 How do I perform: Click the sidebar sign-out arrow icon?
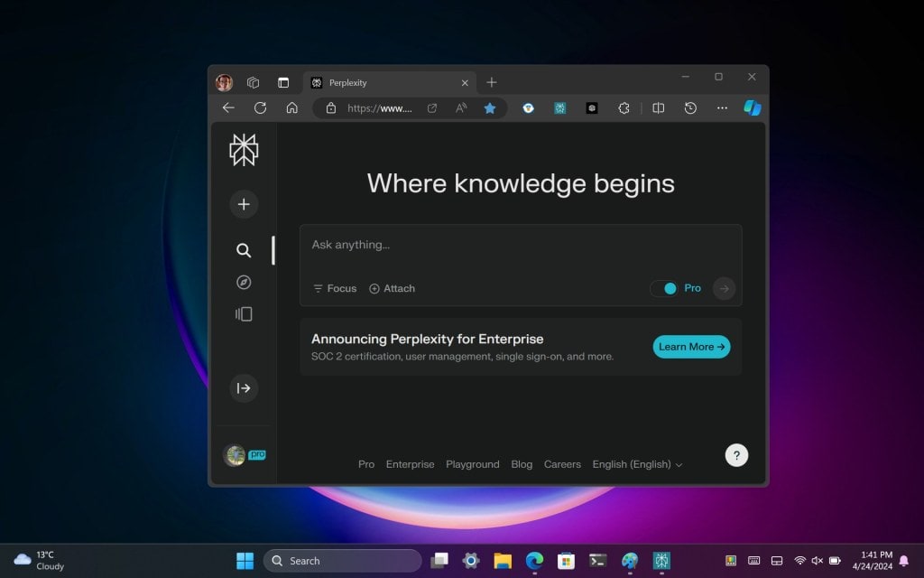point(244,388)
